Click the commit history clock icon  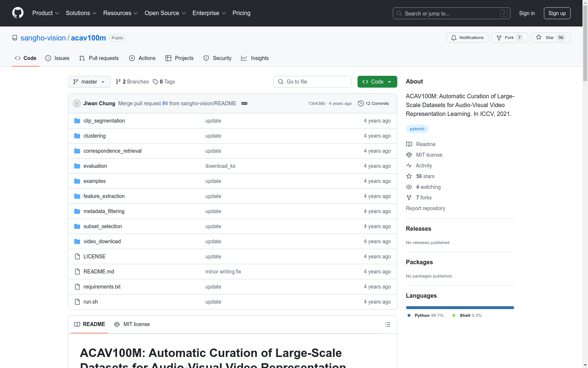(x=361, y=103)
